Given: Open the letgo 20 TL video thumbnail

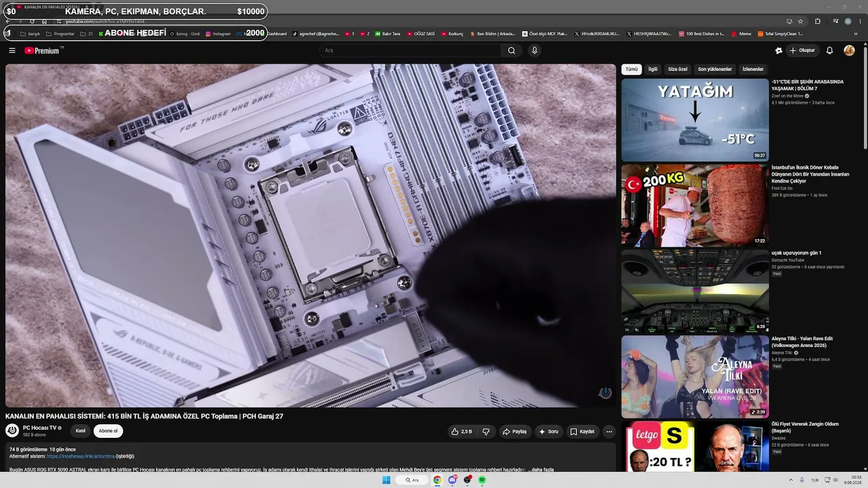Looking at the screenshot, I should pyautogui.click(x=695, y=446).
